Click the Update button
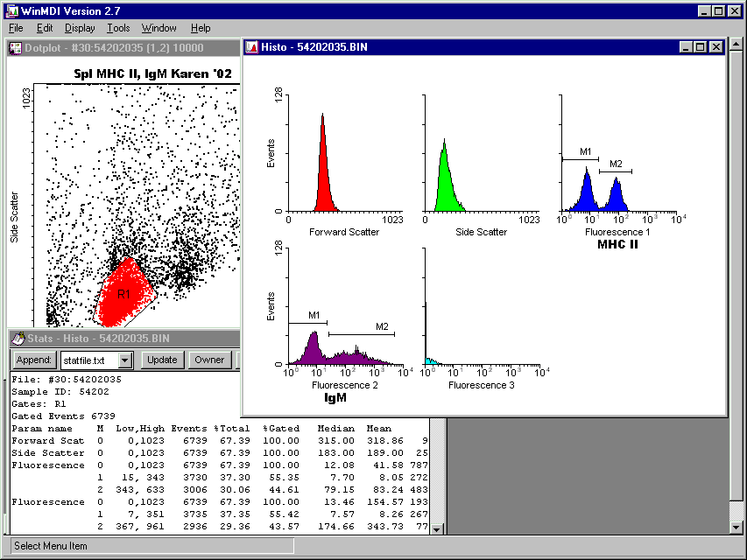Screen dimensions: 747x560 [162, 360]
